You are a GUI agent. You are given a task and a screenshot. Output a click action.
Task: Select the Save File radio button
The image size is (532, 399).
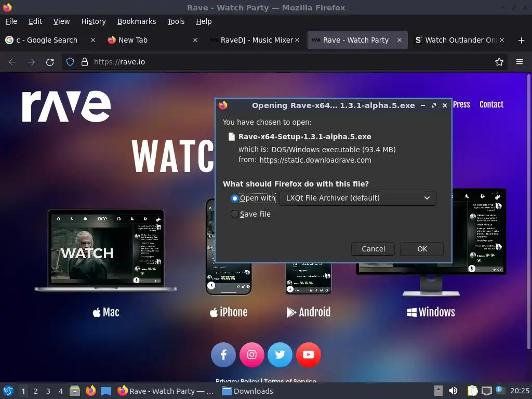click(234, 214)
